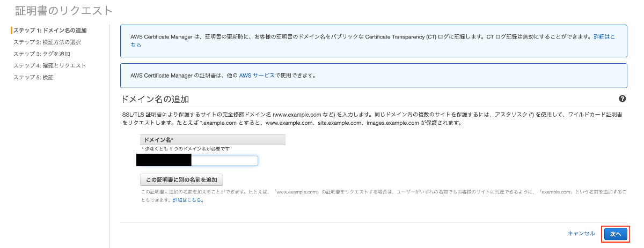Viewport: 644px width, 248px height.
Task: Click the AWS services information banner
Action: pyautogui.click(x=374, y=76)
